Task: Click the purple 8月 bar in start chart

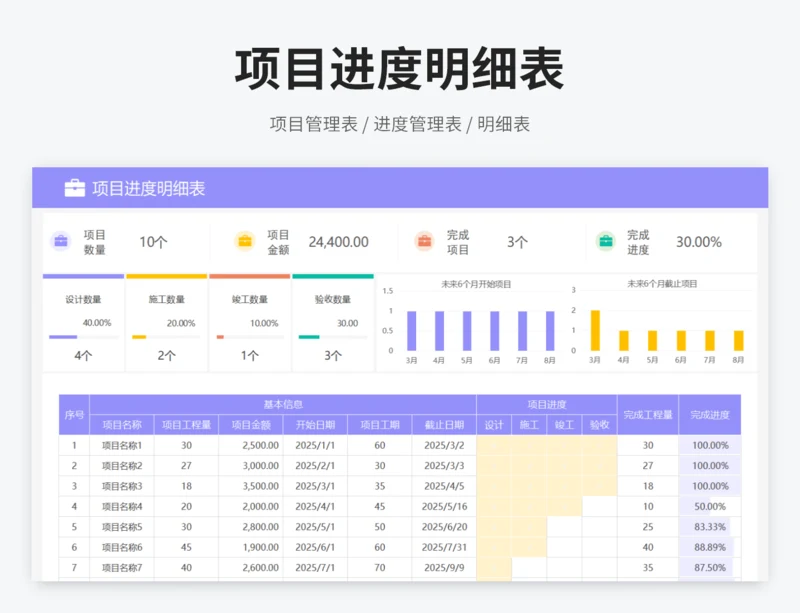Action: [549, 331]
